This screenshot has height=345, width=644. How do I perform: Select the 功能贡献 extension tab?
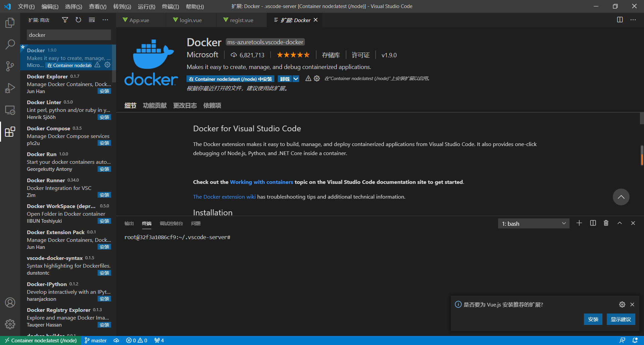pos(155,106)
